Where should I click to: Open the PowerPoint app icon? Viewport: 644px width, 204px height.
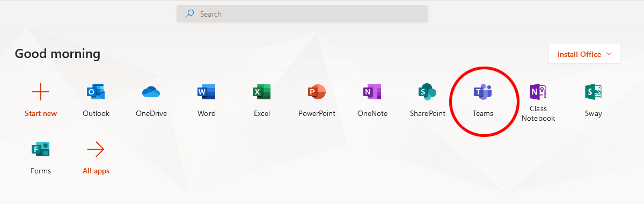pos(317,92)
